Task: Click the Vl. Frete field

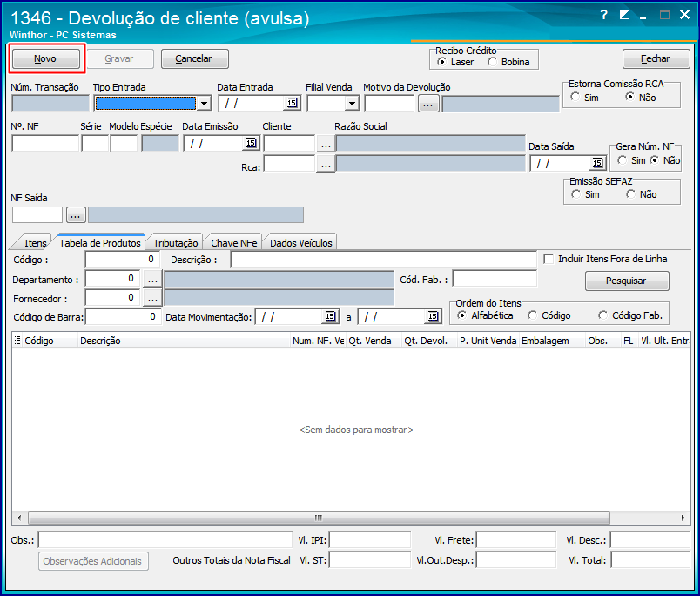Action: [x=516, y=539]
